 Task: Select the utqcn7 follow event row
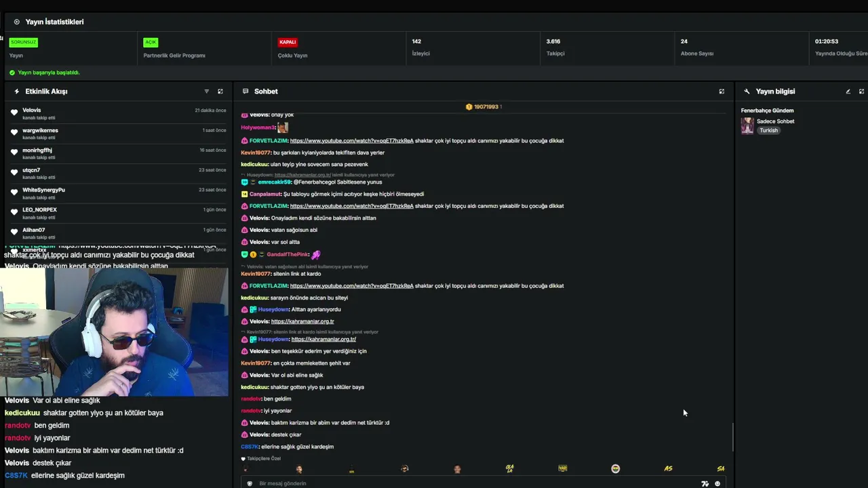(x=118, y=173)
